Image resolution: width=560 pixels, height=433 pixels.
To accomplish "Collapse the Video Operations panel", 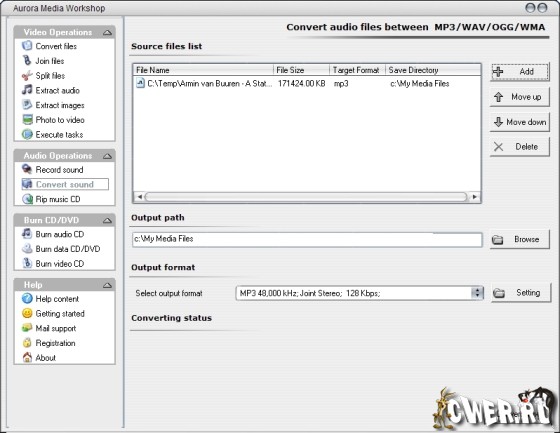I will [x=107, y=33].
